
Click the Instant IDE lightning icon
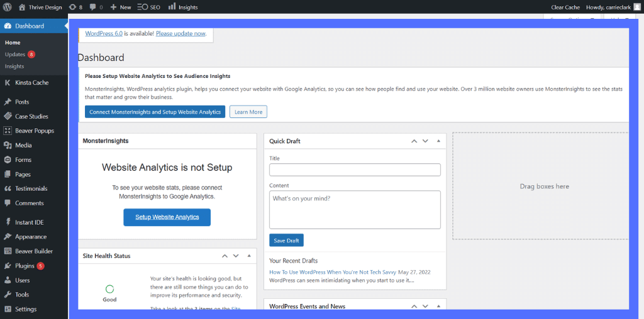point(8,222)
